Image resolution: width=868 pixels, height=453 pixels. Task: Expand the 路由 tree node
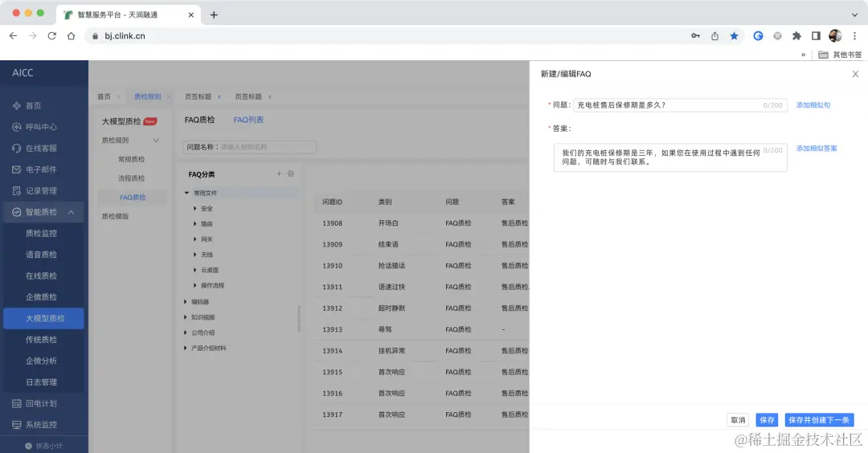(x=194, y=224)
